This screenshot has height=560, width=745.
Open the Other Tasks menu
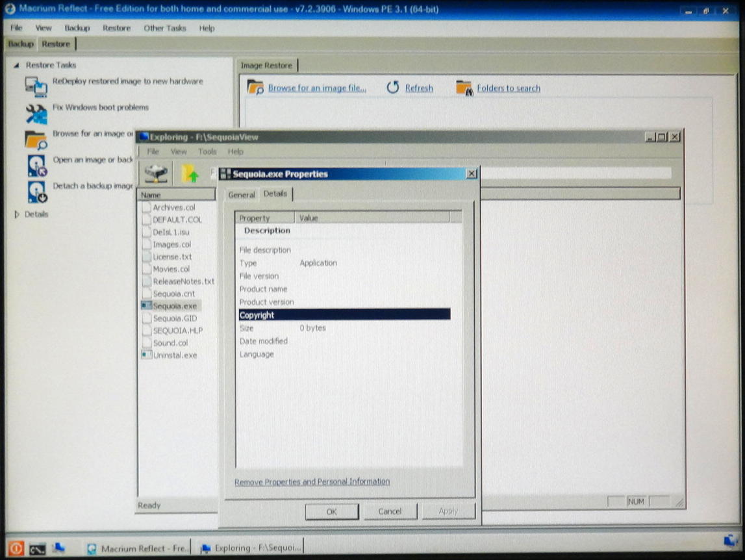click(x=165, y=28)
